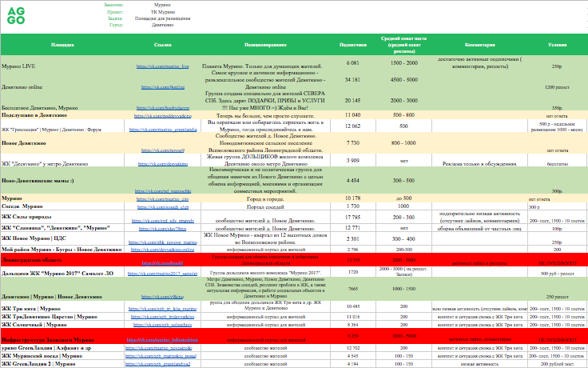Open the devyatkino.online VK link

(x=163, y=250)
